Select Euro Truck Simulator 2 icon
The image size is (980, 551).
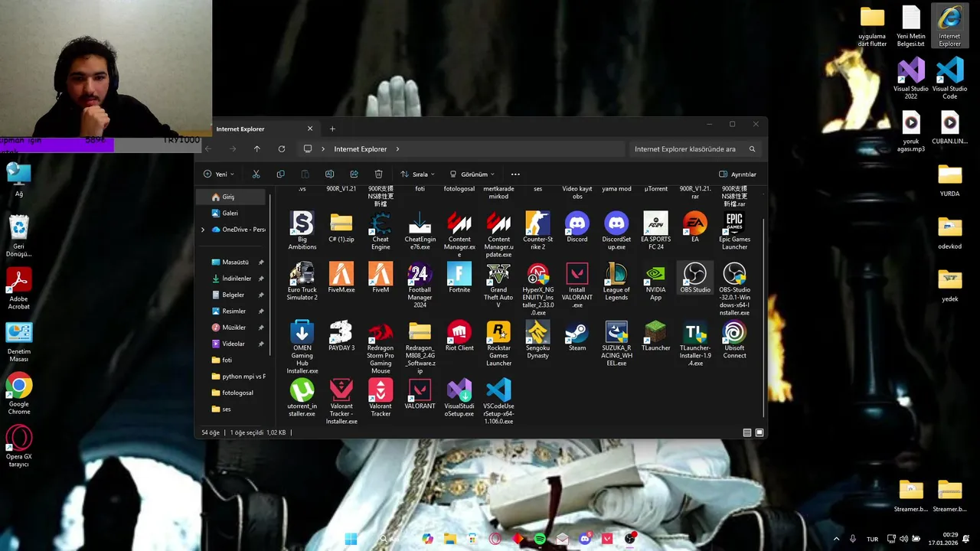302,274
